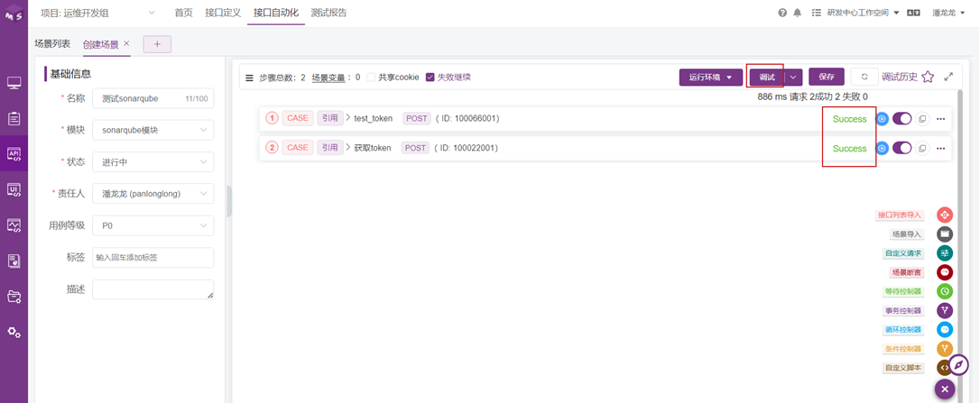This screenshot has height=403, width=980.
Task: Click the 事务控制器 round icon
Action: [945, 310]
